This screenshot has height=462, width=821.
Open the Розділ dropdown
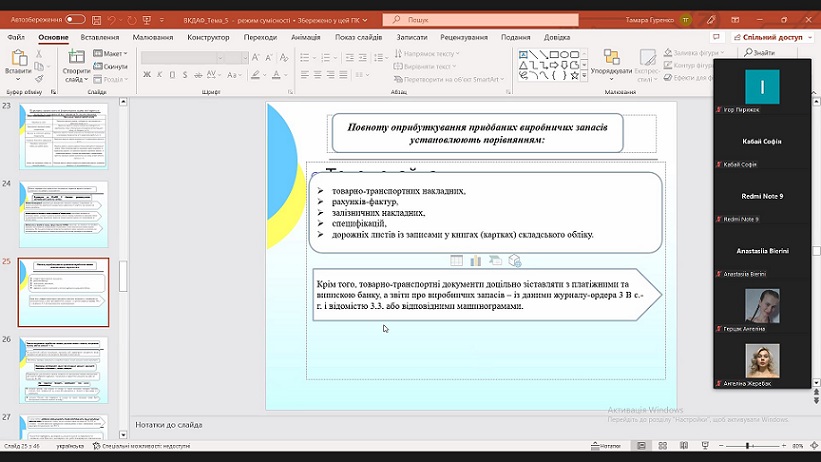tap(110, 80)
